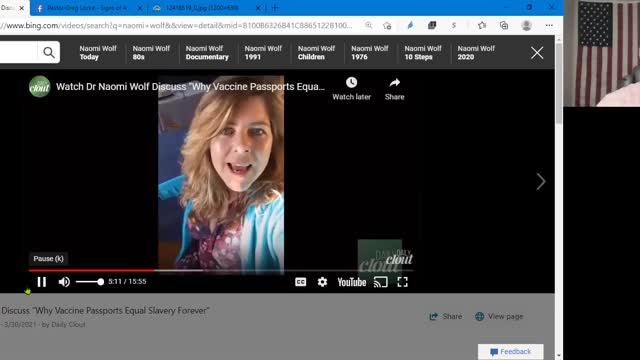Mute the video volume speaker icon
The image size is (640, 360).
[x=64, y=282]
